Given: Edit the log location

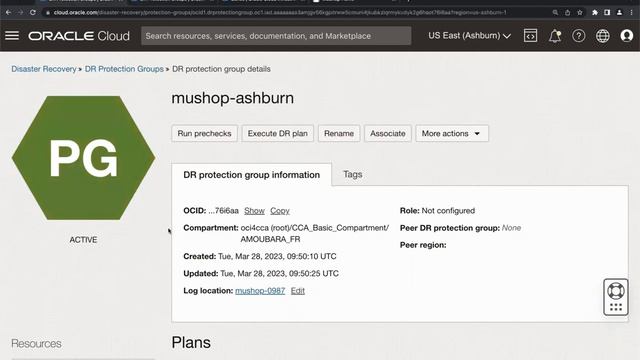Looking at the screenshot, I should pyautogui.click(x=298, y=291).
